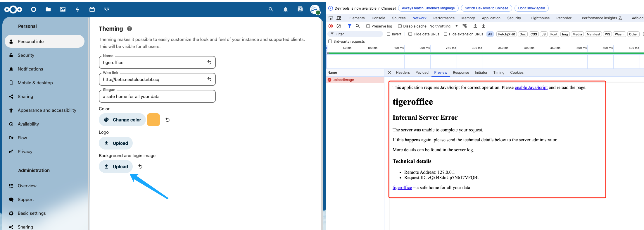This screenshot has width=644, height=230.
Task: Click the tigeroffice link in preview footer
Action: point(402,188)
